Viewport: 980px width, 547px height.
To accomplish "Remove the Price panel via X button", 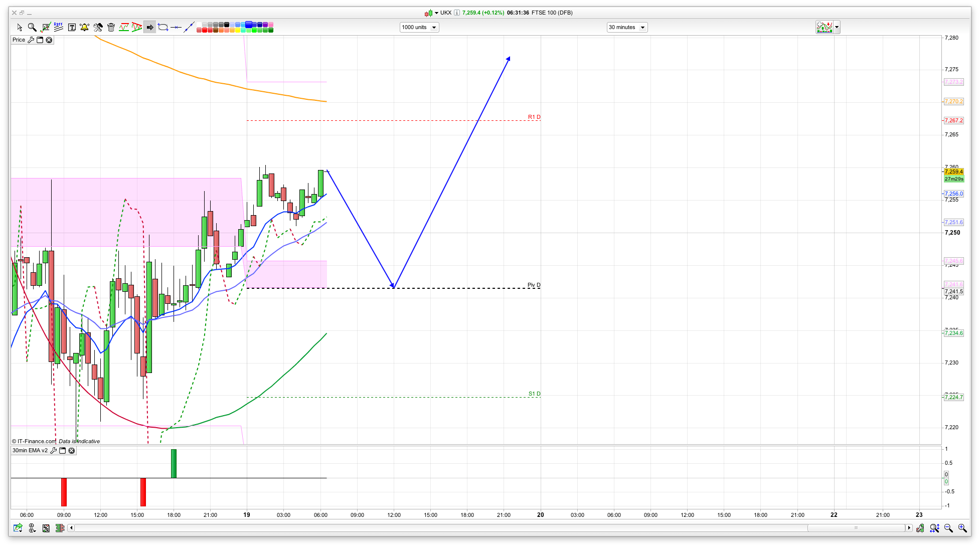I will pyautogui.click(x=49, y=40).
